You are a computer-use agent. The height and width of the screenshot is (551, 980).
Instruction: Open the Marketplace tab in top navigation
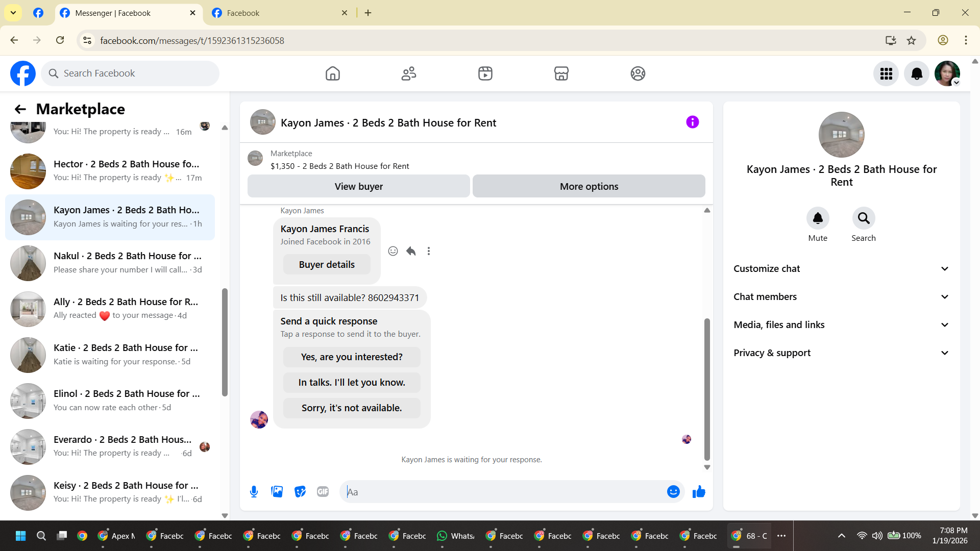click(561, 73)
